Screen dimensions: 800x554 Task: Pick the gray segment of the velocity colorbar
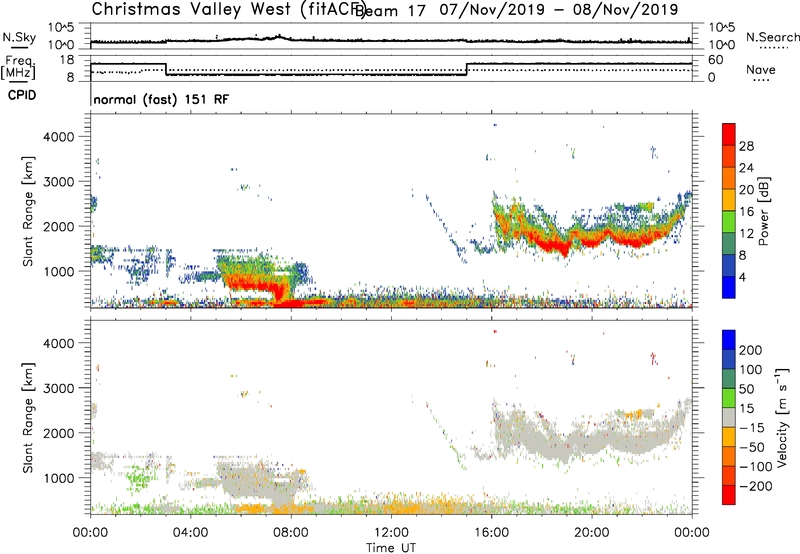(x=729, y=418)
